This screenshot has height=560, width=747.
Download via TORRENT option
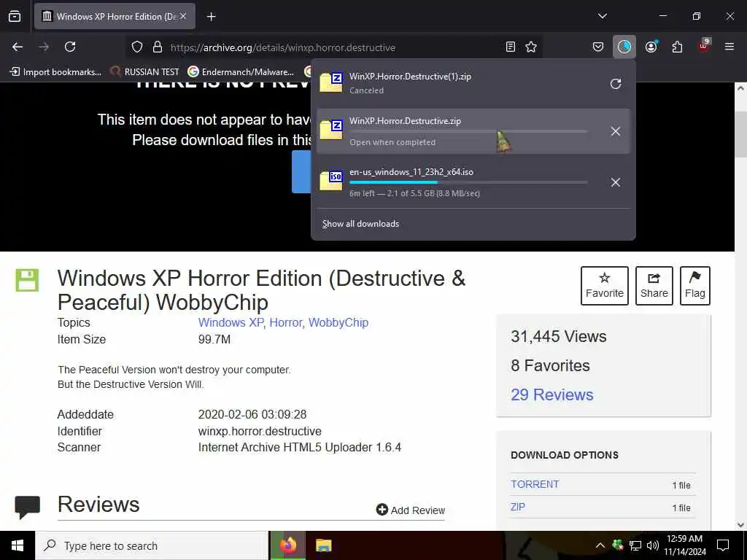535,484
